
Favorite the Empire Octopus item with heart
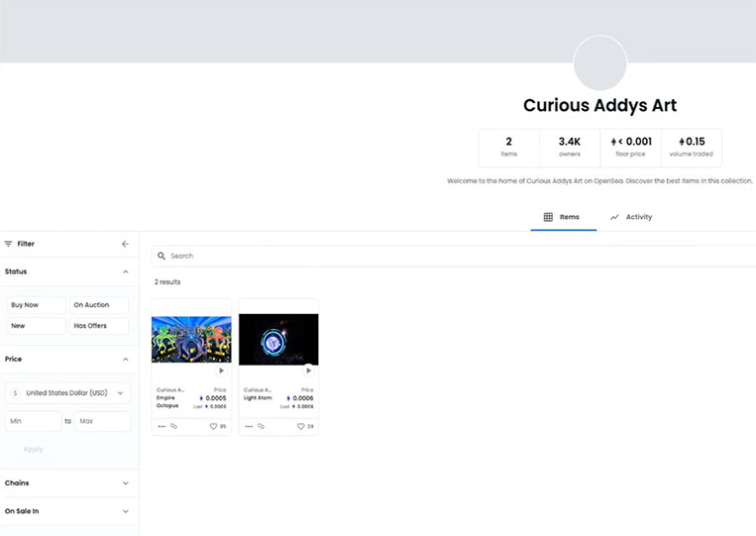point(213,427)
